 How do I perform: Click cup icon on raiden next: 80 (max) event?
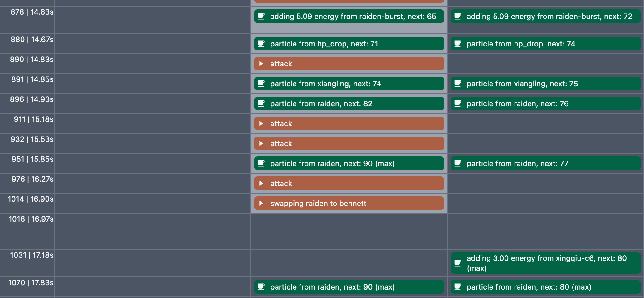(458, 287)
